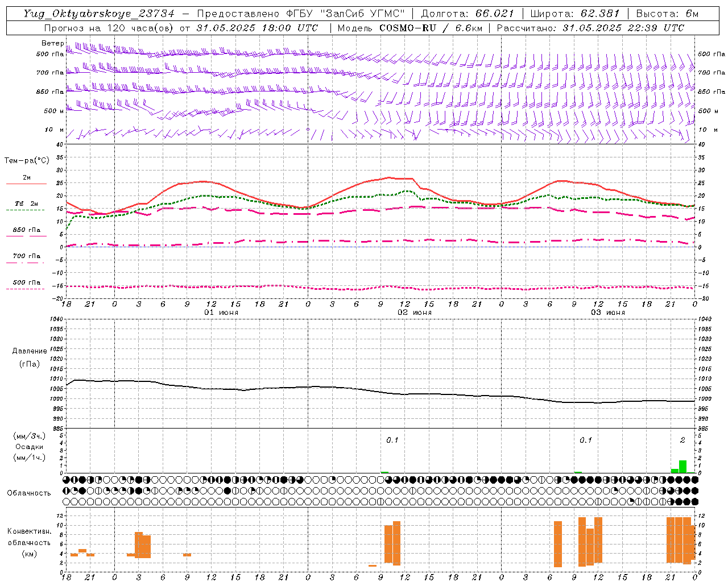Click the Тем-ра(°C) panel label
728x582 pixels.
pos(27,161)
